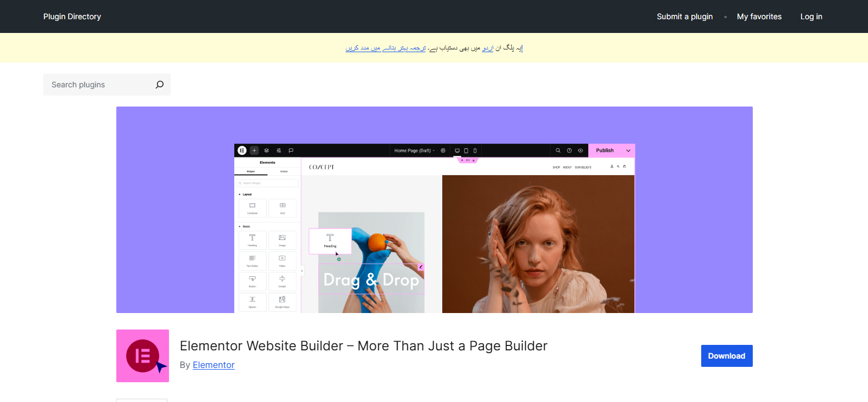Open the Elementor author link

pos(213,365)
